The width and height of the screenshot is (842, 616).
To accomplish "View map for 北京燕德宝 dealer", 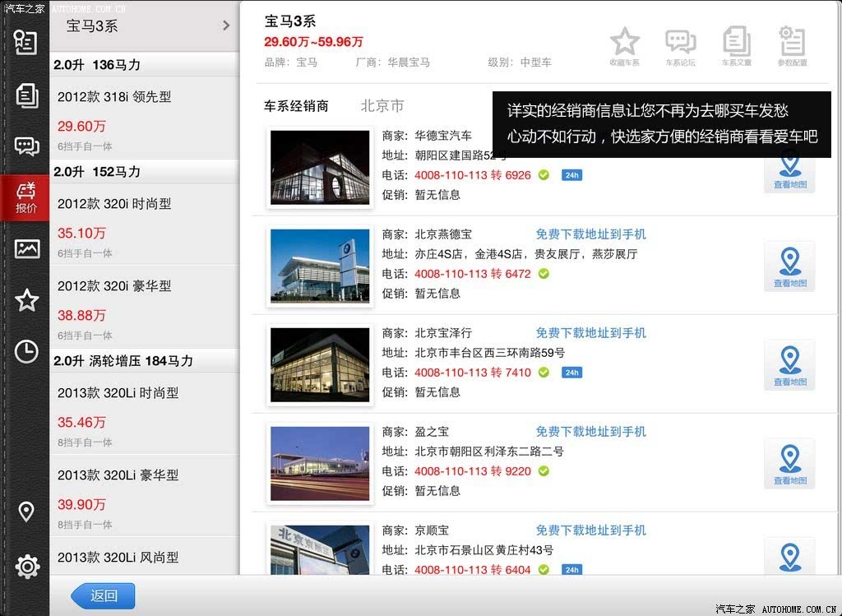I will coord(789,266).
